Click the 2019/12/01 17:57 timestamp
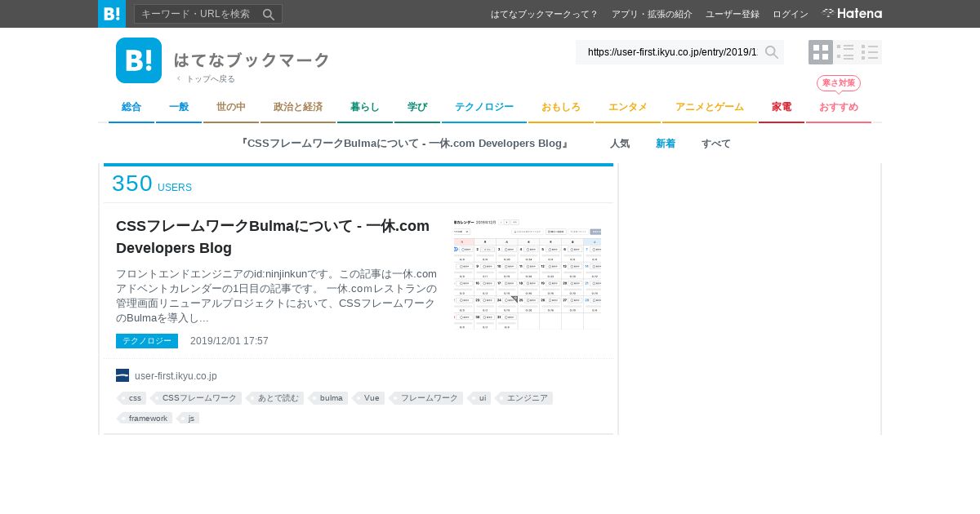This screenshot has height=514, width=980. (229, 341)
